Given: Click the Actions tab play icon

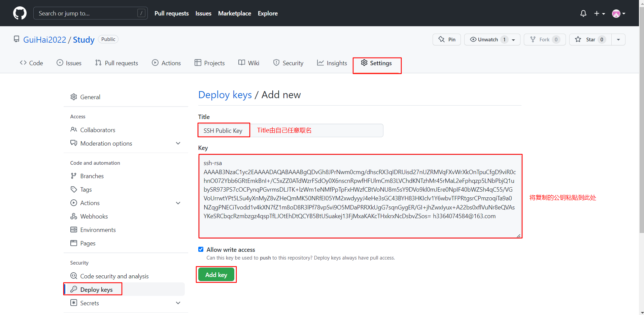Looking at the screenshot, I should (x=155, y=63).
